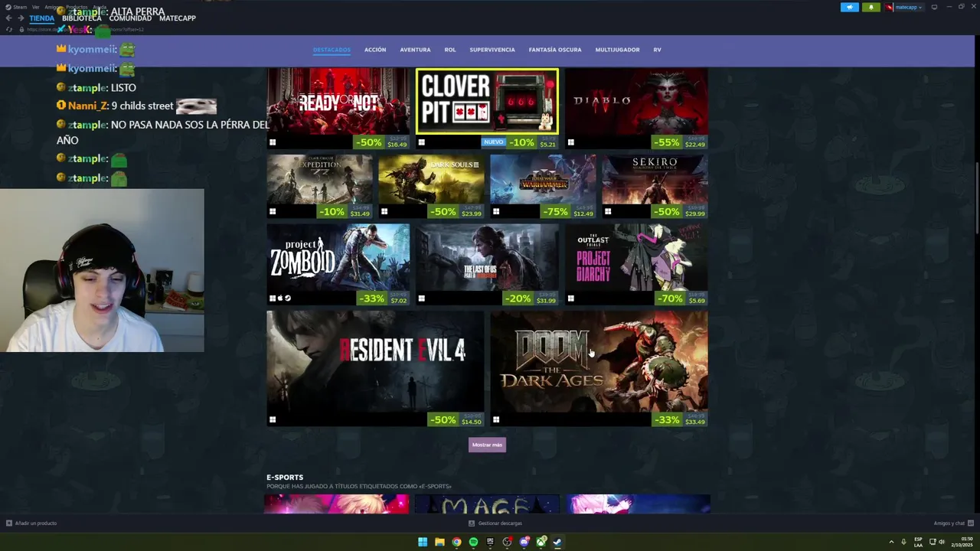Image resolution: width=980 pixels, height=551 pixels.
Task: Click the Mostrar más button
Action: pos(487,445)
